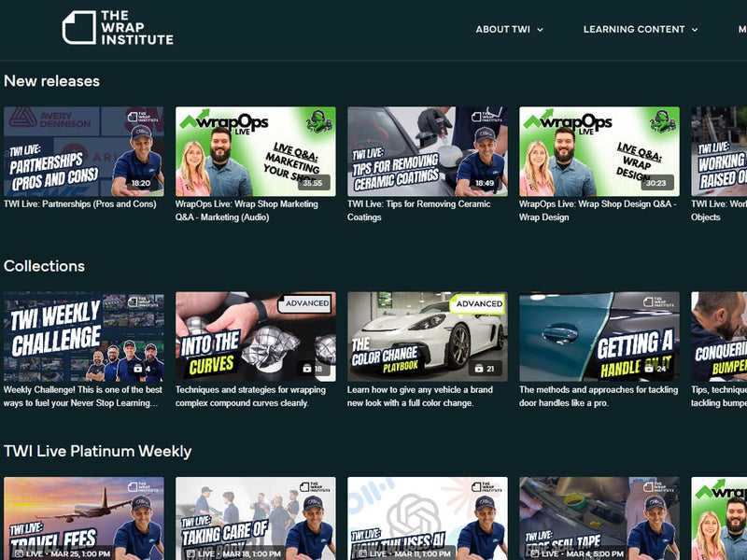Click the LIVE MAR 4, 5:00 PM label

tap(578, 553)
